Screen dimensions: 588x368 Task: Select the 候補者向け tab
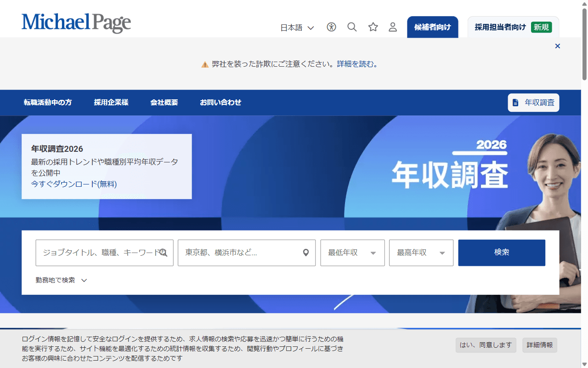(433, 27)
